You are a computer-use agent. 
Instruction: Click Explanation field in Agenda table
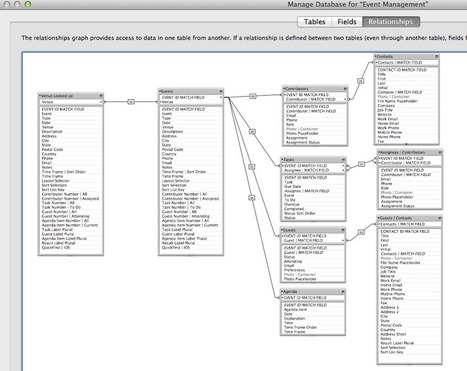[x=294, y=318]
